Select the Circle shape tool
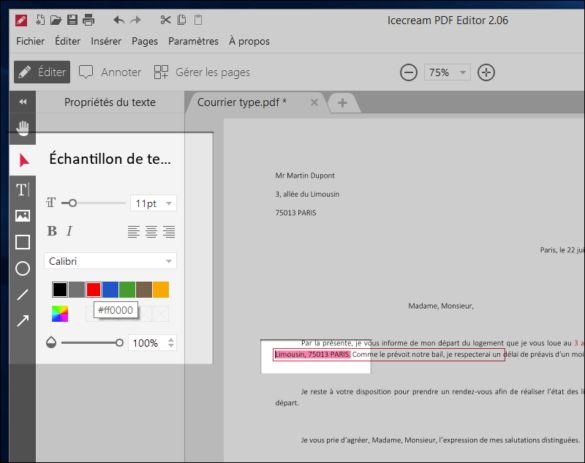The width and height of the screenshot is (585, 463). point(22,269)
